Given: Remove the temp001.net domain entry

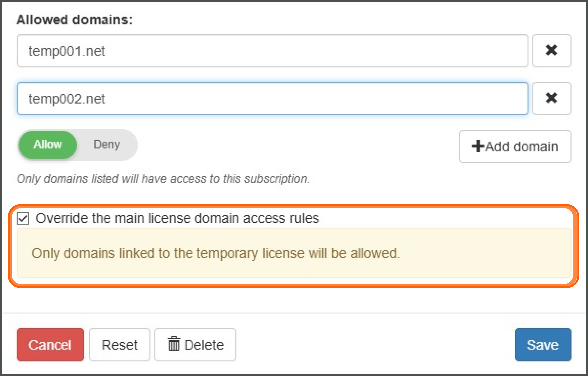Looking at the screenshot, I should (x=552, y=51).
